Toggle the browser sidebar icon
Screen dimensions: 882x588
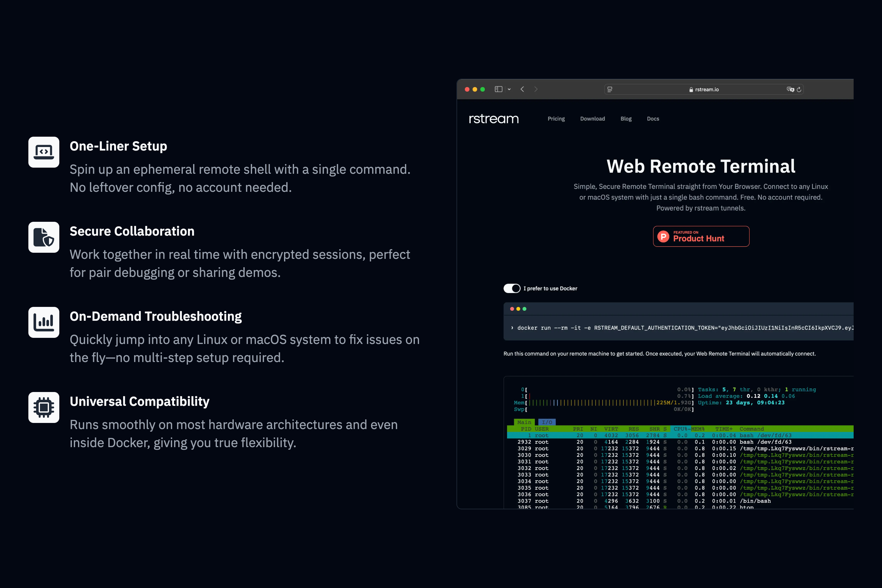(x=498, y=89)
